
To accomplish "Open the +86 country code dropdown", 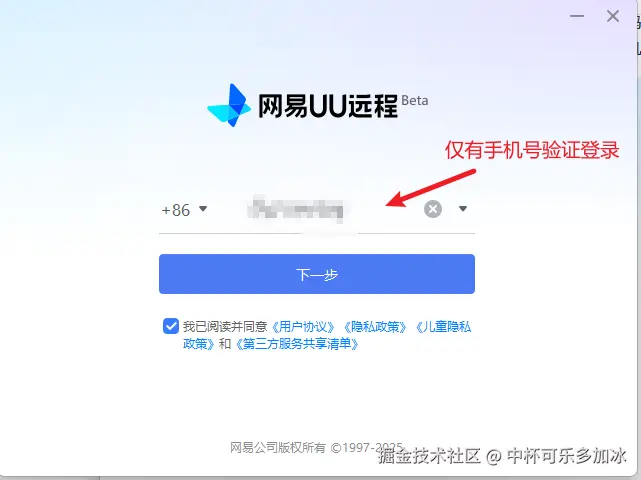I will [184, 210].
